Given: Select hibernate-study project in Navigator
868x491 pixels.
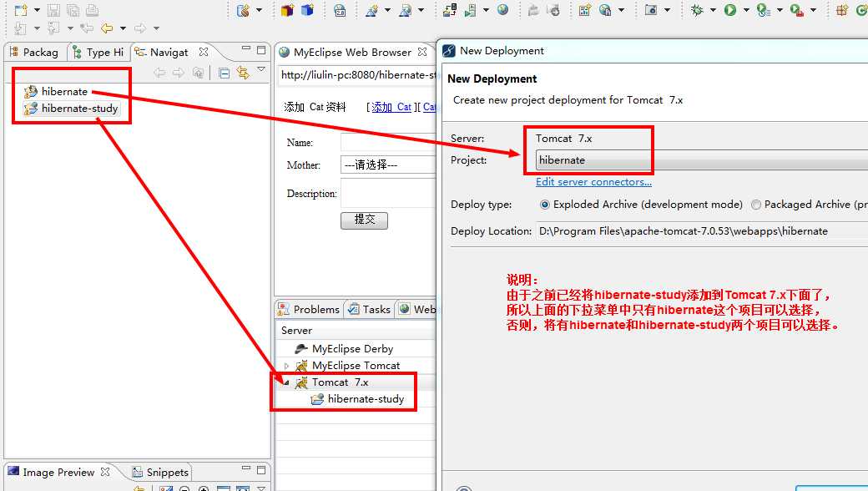Looking at the screenshot, I should (71, 108).
